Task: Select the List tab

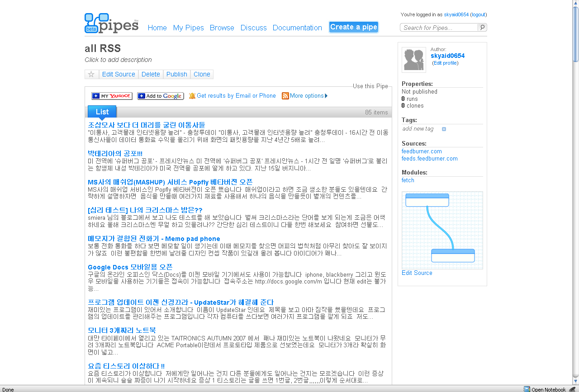Action: tap(102, 112)
